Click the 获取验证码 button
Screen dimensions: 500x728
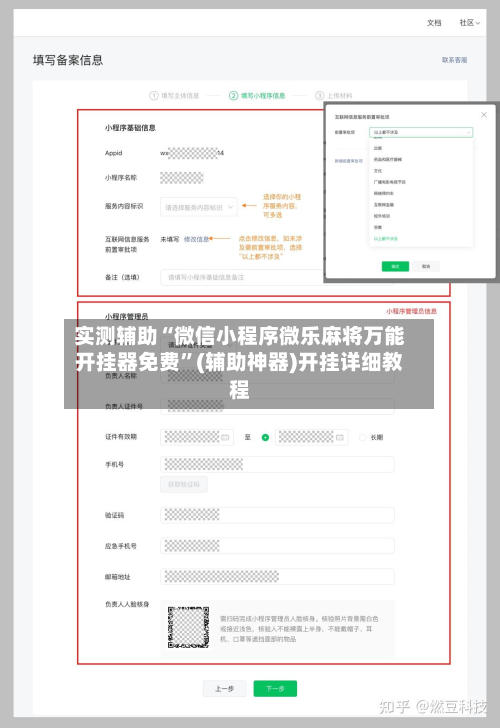click(x=184, y=484)
